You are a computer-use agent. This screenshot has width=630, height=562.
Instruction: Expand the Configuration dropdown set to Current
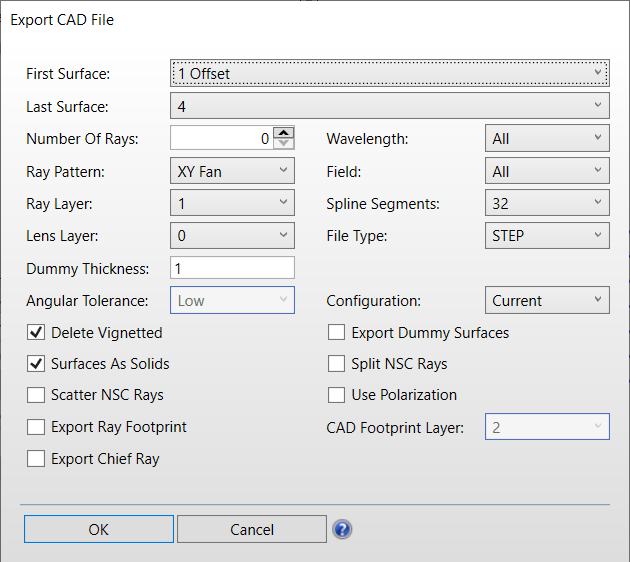coord(546,300)
